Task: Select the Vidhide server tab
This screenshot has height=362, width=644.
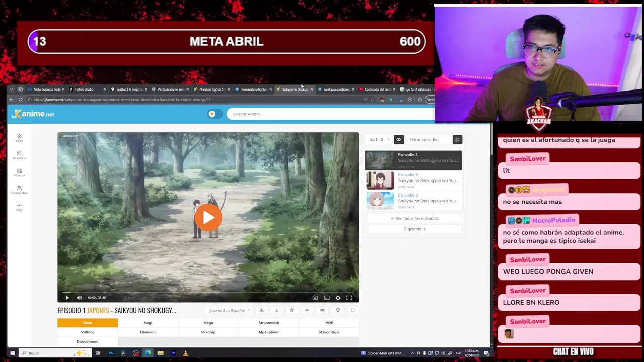Action: [x=88, y=332]
